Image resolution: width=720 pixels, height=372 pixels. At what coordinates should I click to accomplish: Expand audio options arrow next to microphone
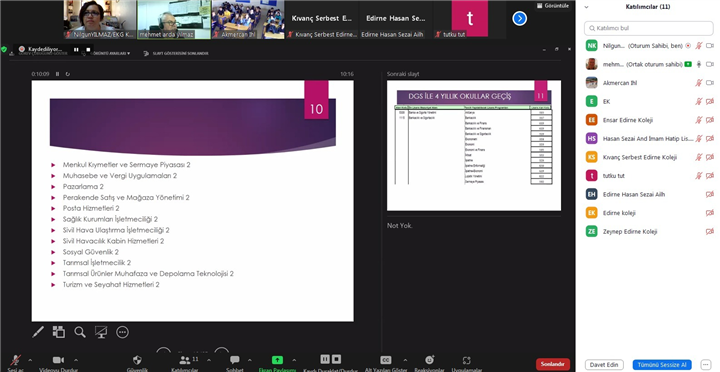30,361
